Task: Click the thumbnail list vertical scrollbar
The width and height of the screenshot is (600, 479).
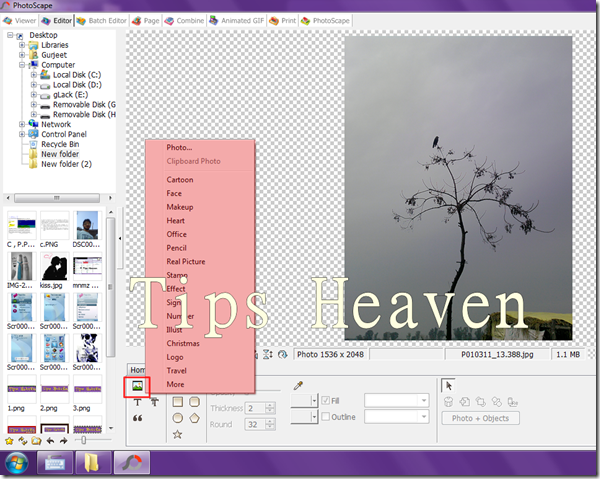Action: (x=110, y=287)
